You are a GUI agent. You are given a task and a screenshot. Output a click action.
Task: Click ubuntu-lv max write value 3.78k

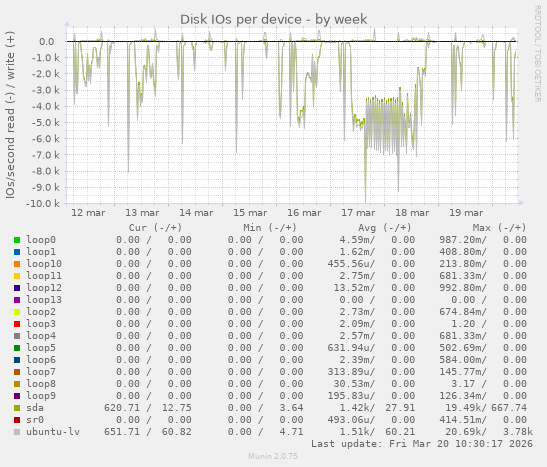click(518, 432)
